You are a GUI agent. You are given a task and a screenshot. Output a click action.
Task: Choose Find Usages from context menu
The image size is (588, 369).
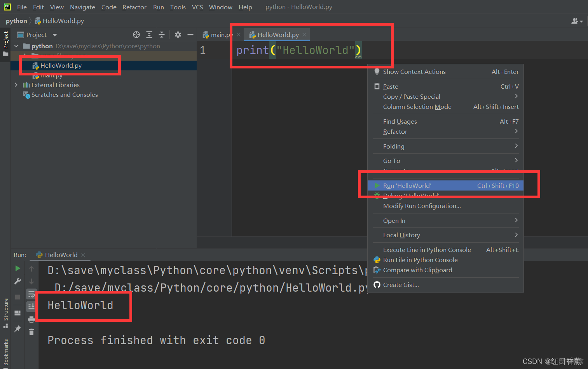(x=446, y=121)
